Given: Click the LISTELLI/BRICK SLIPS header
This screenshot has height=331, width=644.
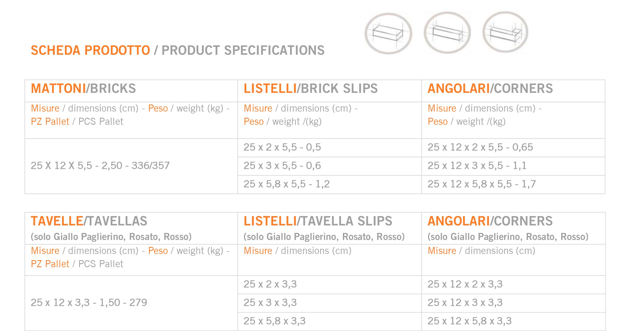Looking at the screenshot, I should coord(311,88).
